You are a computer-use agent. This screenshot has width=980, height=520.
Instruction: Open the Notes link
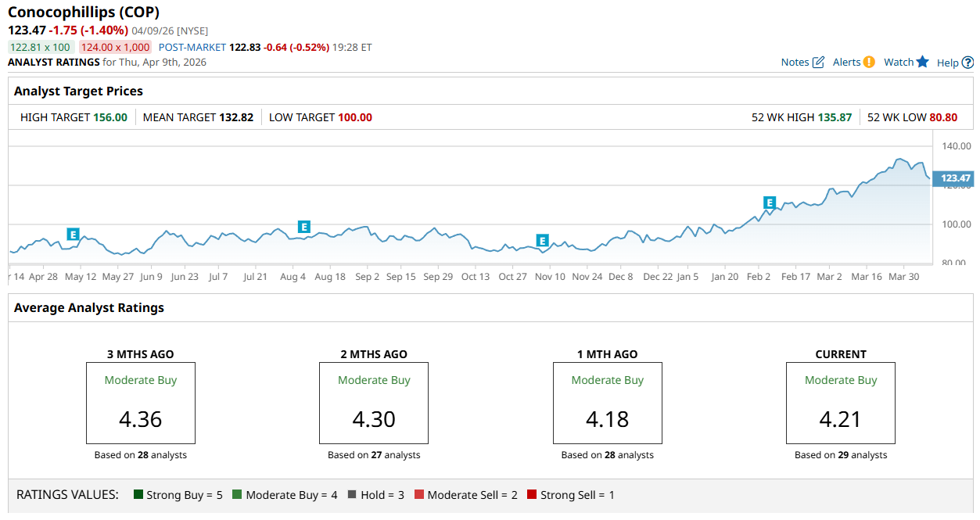click(795, 63)
